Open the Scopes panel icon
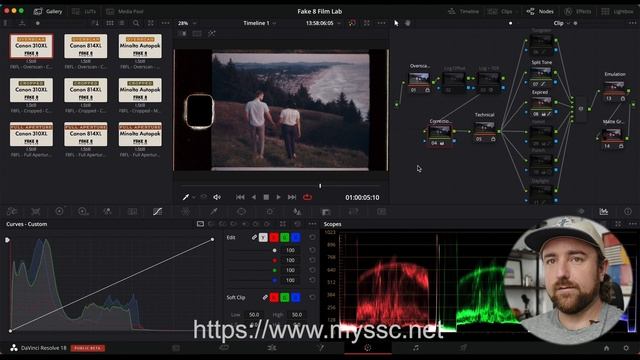Screen dimensions: 640x360 tap(604, 211)
